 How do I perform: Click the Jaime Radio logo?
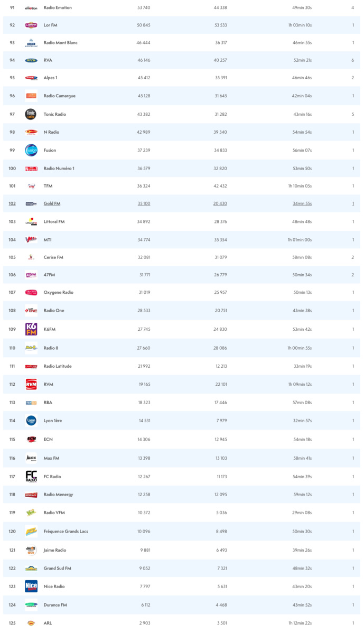31,550
